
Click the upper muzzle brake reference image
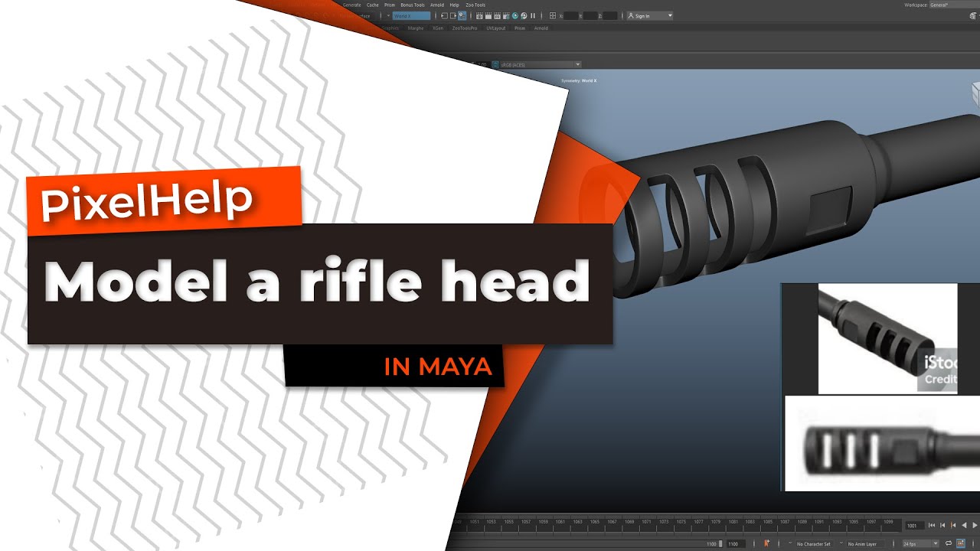click(x=888, y=338)
